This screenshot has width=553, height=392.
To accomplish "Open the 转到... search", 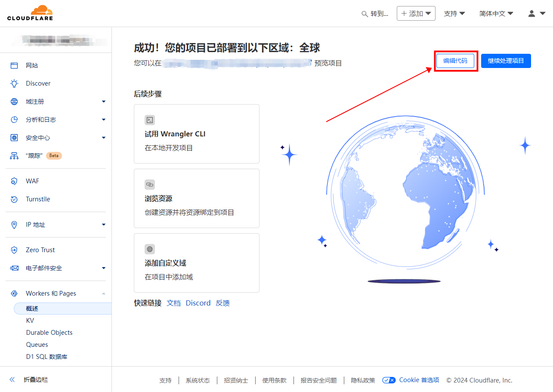I will [x=375, y=14].
